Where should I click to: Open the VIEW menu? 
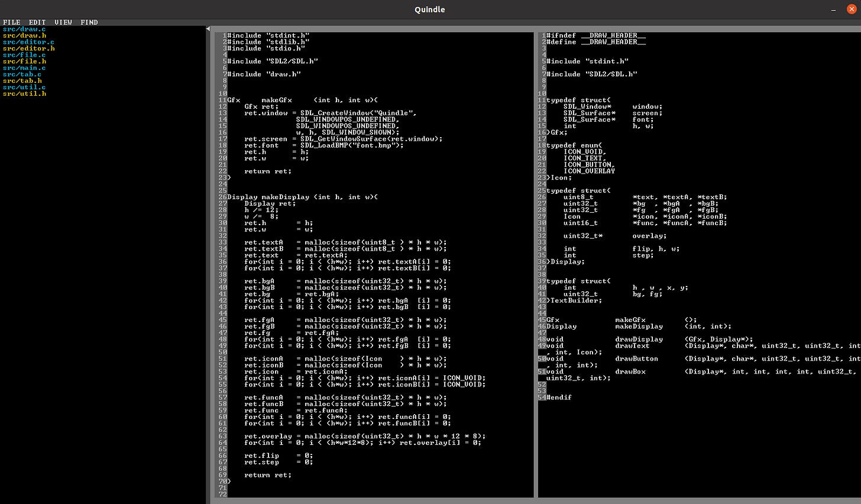click(63, 22)
